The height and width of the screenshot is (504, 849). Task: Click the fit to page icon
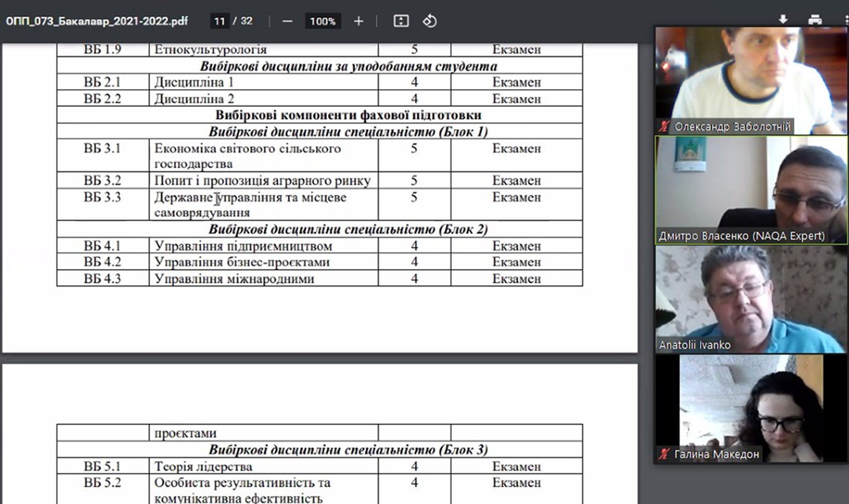(x=401, y=21)
